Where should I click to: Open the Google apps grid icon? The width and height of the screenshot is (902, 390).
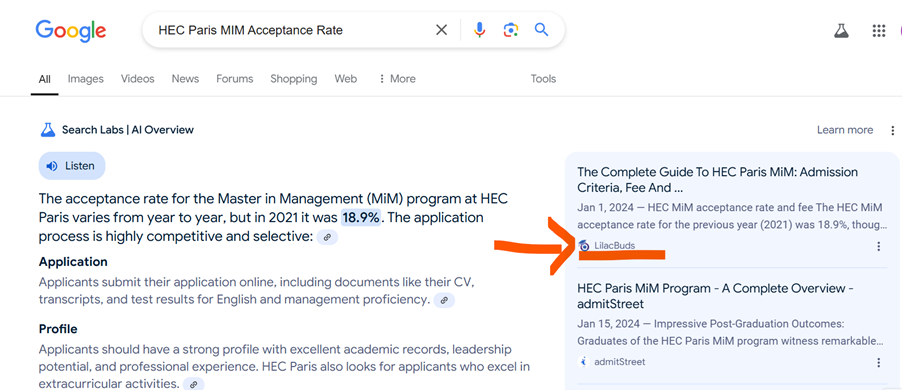(x=878, y=30)
